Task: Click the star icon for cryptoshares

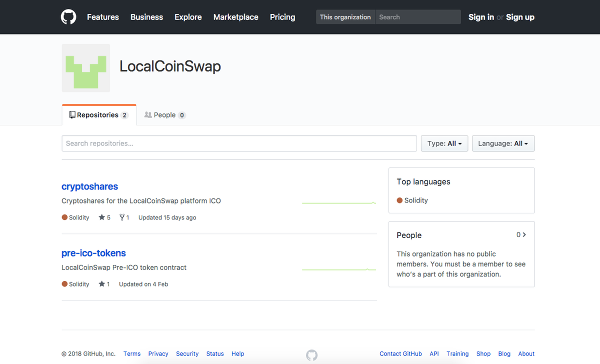Action: tap(101, 217)
